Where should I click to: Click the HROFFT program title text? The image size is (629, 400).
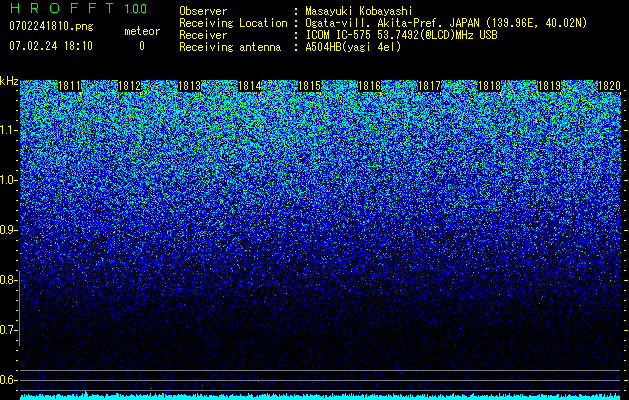[x=62, y=8]
